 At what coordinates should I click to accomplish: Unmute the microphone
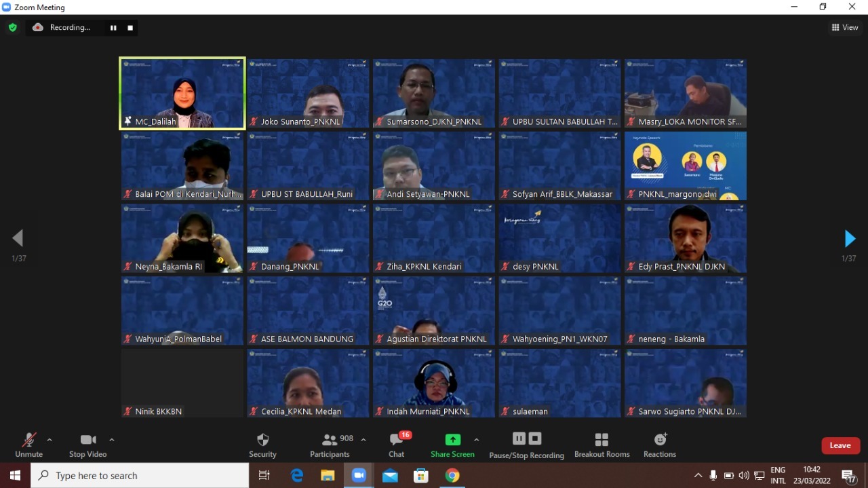(x=28, y=445)
